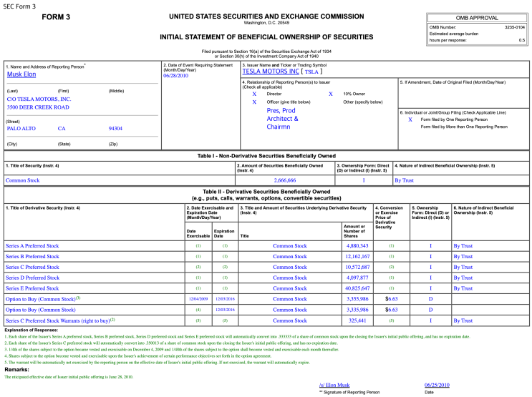Click the 'OMB APPROVAL' box heading
This screenshot has height=397, width=532.
477,18
